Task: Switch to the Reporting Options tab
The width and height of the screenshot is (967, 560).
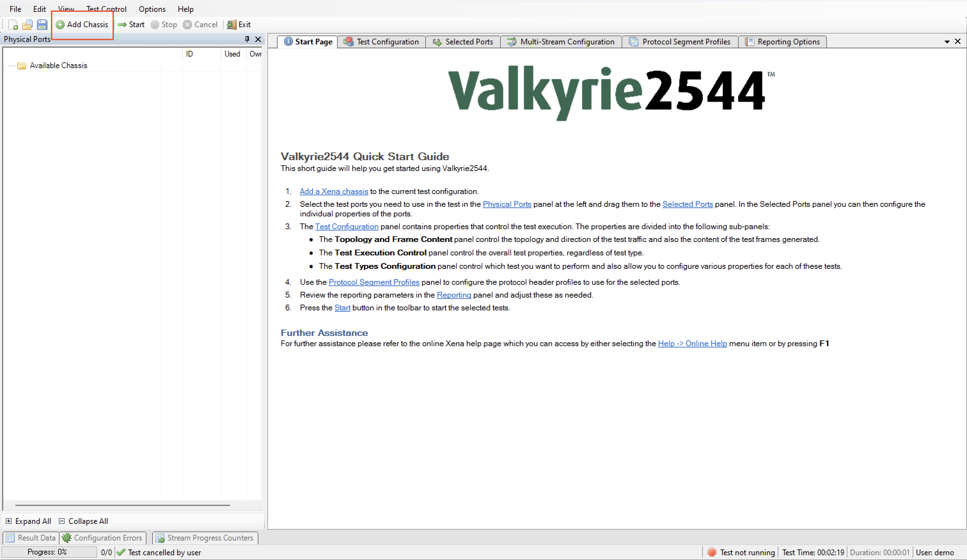Action: pos(782,42)
